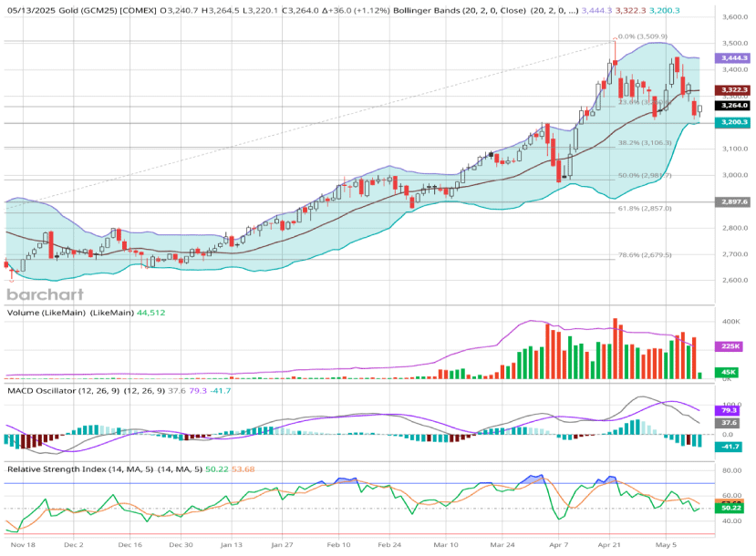Click the purple 3,444.3 upper band price tag
The width and height of the screenshot is (756, 556).
(x=733, y=57)
